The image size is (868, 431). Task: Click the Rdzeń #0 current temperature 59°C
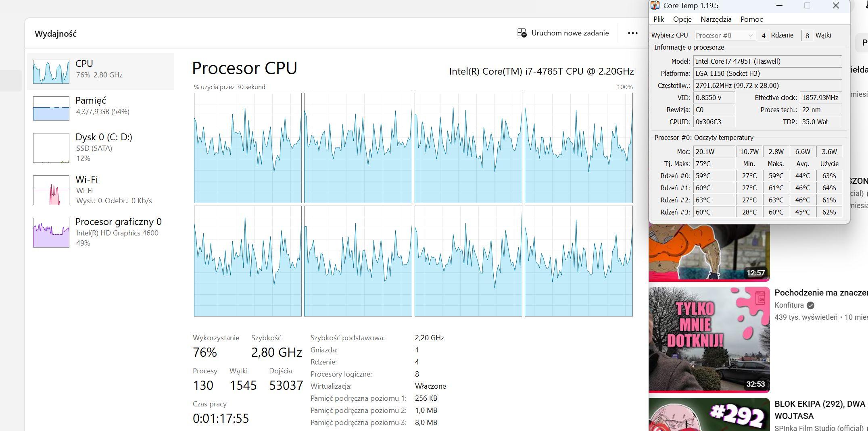coord(714,176)
